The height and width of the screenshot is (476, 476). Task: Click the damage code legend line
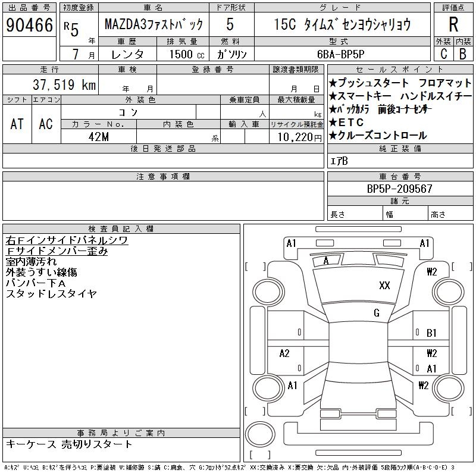pyautogui.click(x=229, y=468)
